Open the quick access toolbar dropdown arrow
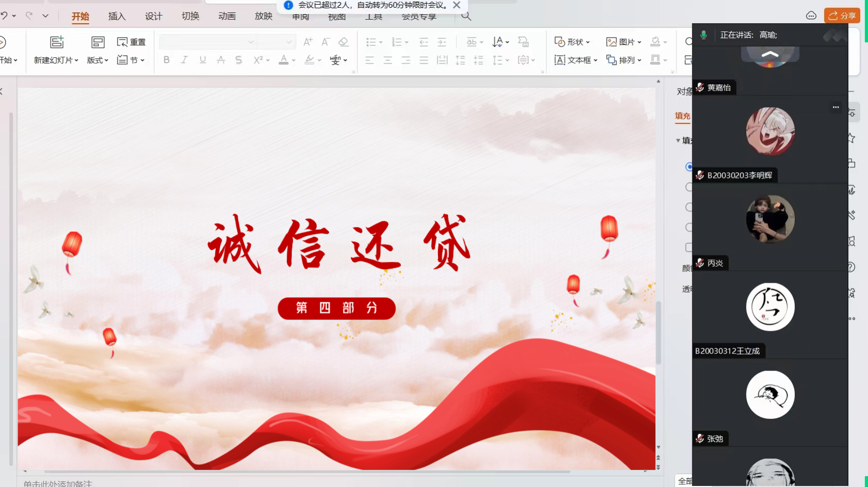The height and width of the screenshot is (487, 868). (45, 15)
